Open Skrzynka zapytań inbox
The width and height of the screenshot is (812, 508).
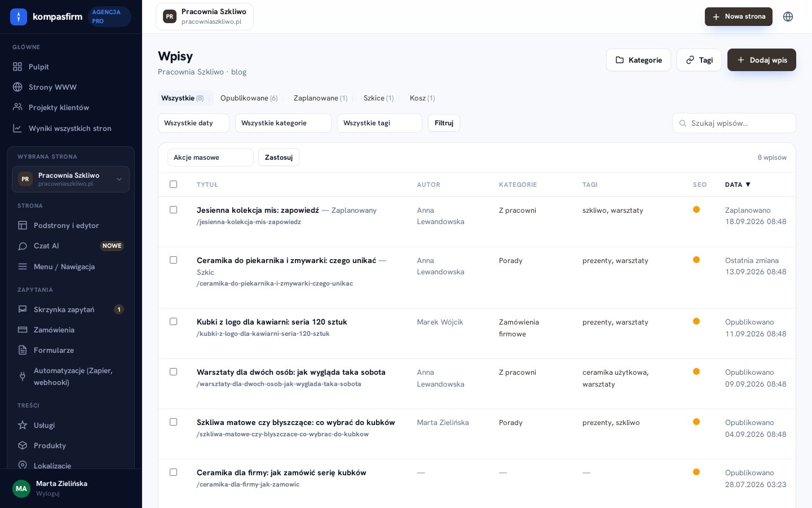coord(71,309)
